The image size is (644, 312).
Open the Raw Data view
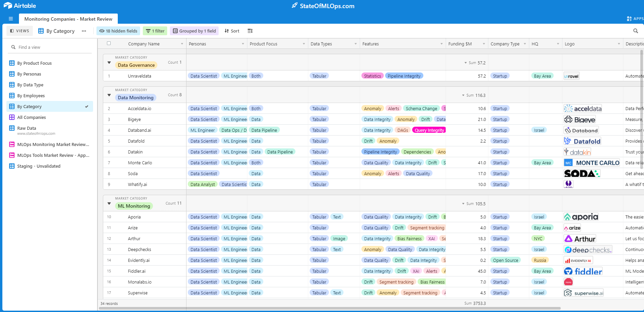50,130
